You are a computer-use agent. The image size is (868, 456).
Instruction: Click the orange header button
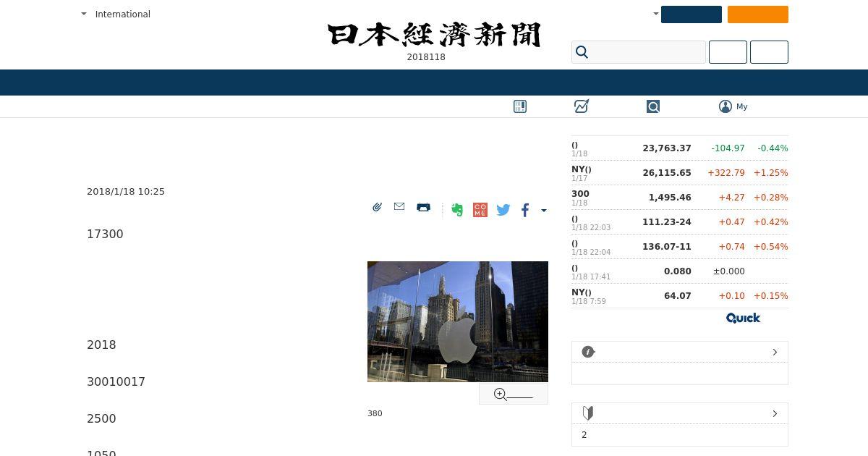(x=758, y=14)
